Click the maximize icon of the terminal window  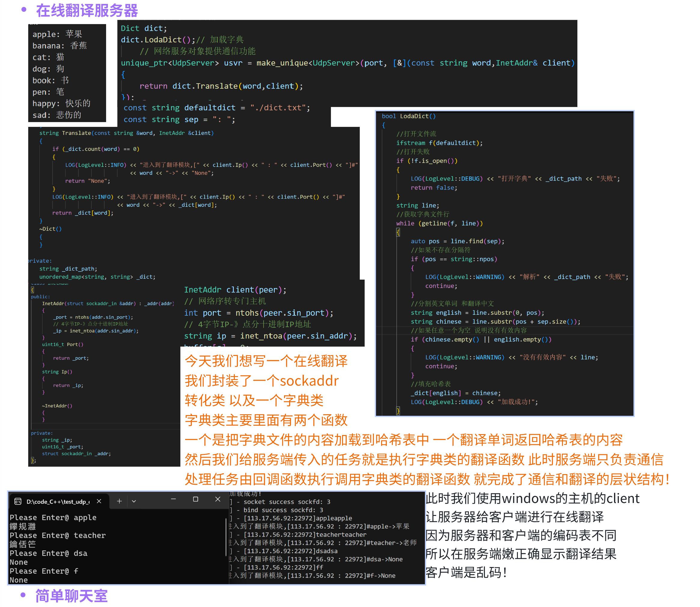(x=196, y=499)
